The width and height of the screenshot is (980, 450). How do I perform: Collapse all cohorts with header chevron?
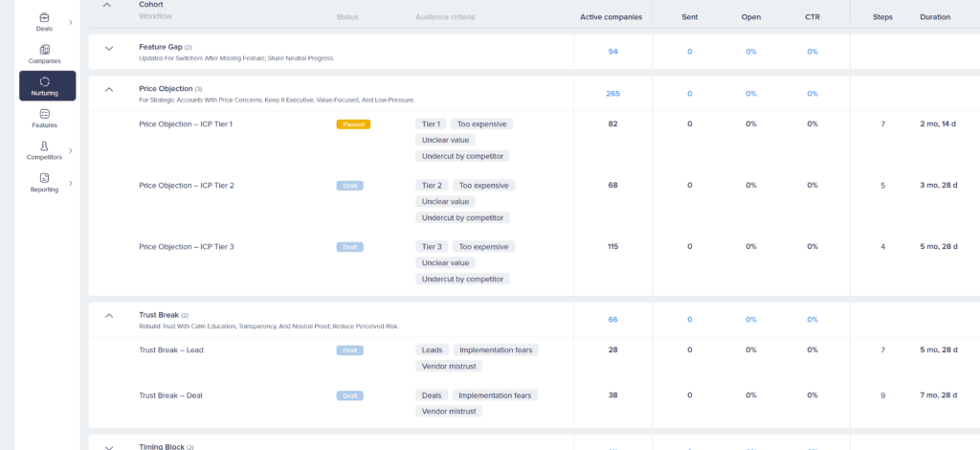[106, 5]
